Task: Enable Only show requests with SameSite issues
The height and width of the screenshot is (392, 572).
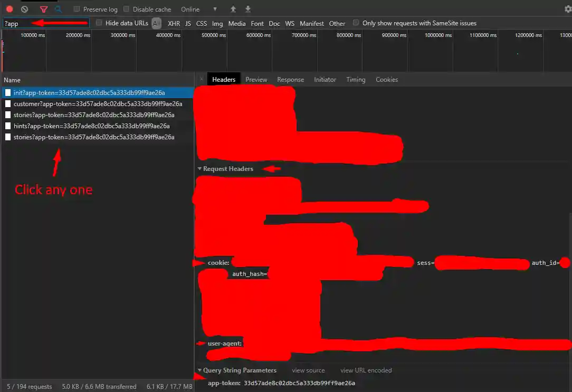Action: [x=356, y=23]
